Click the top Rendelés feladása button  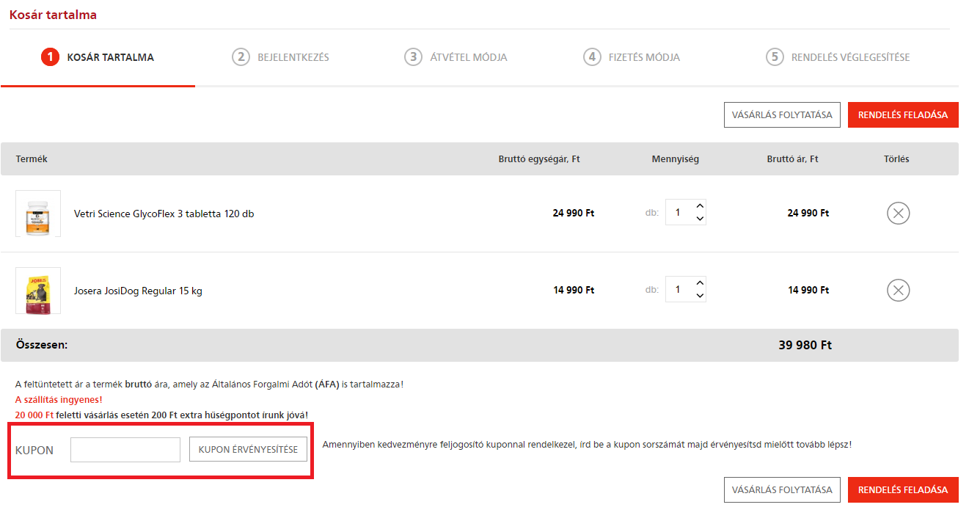tap(903, 114)
